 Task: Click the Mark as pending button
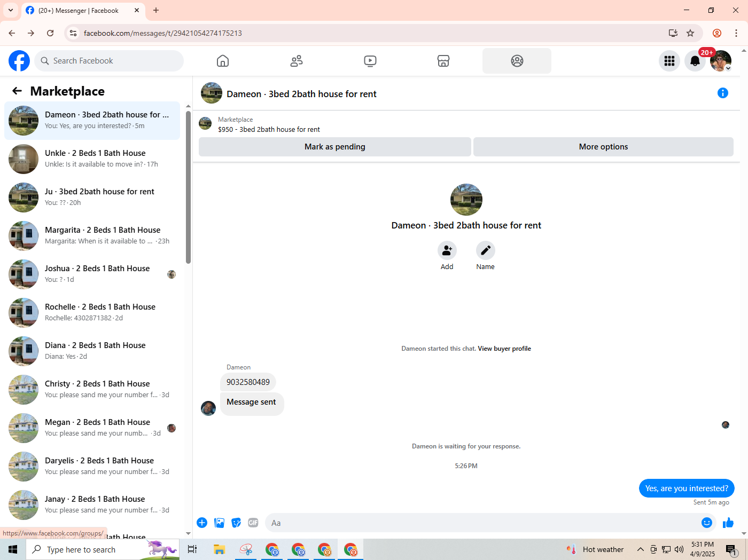[335, 147]
